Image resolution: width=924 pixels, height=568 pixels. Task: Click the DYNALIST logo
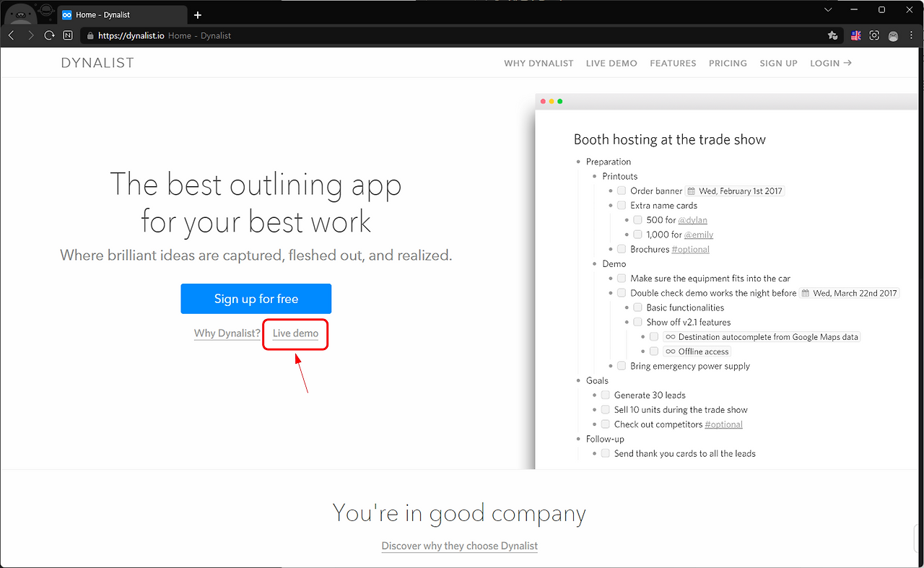click(x=97, y=63)
